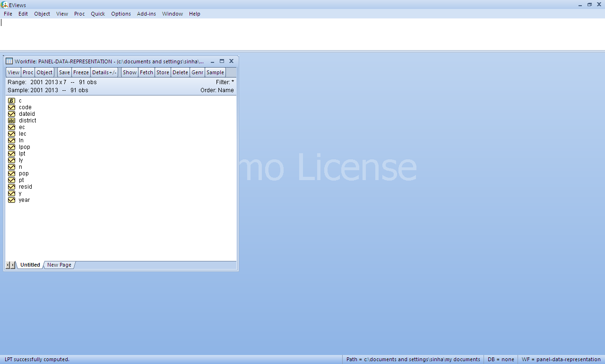Select the ly series icon
This screenshot has height=364, width=605.
coord(12,160)
